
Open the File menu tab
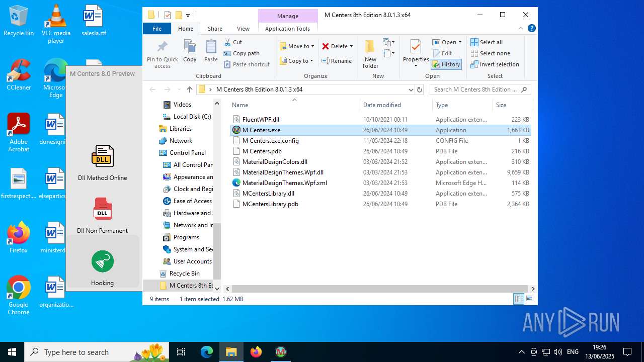click(157, 29)
